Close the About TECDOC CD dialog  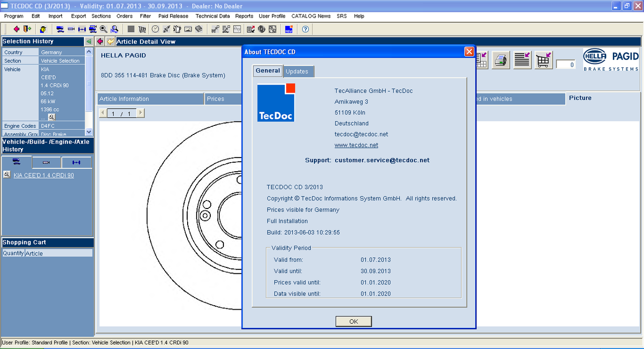pos(469,51)
